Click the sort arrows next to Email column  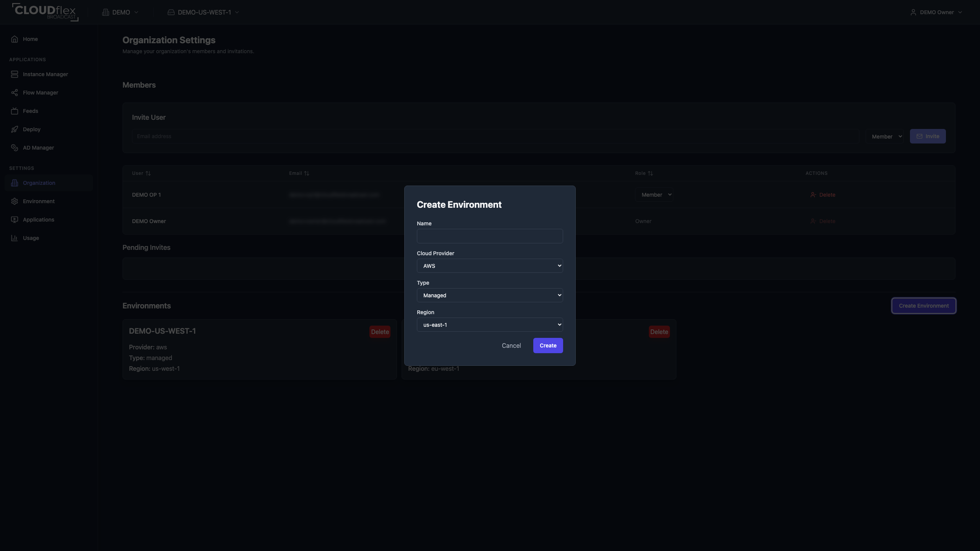307,173
